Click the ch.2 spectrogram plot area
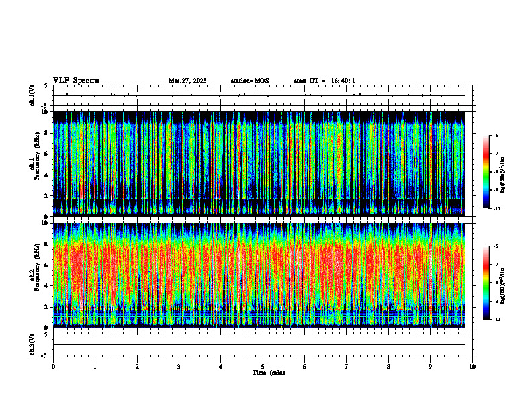532x411 pixels. pos(259,275)
